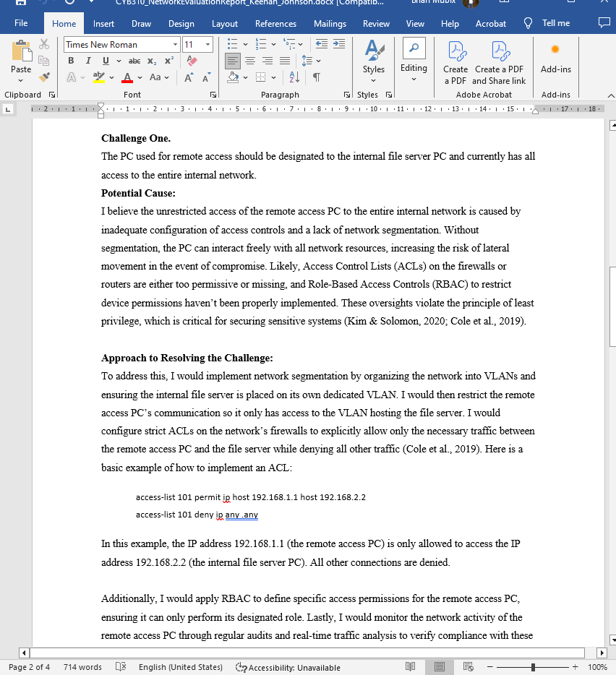The image size is (616, 675).
Task: Click the tab selector ruler icon
Action: coord(8,110)
